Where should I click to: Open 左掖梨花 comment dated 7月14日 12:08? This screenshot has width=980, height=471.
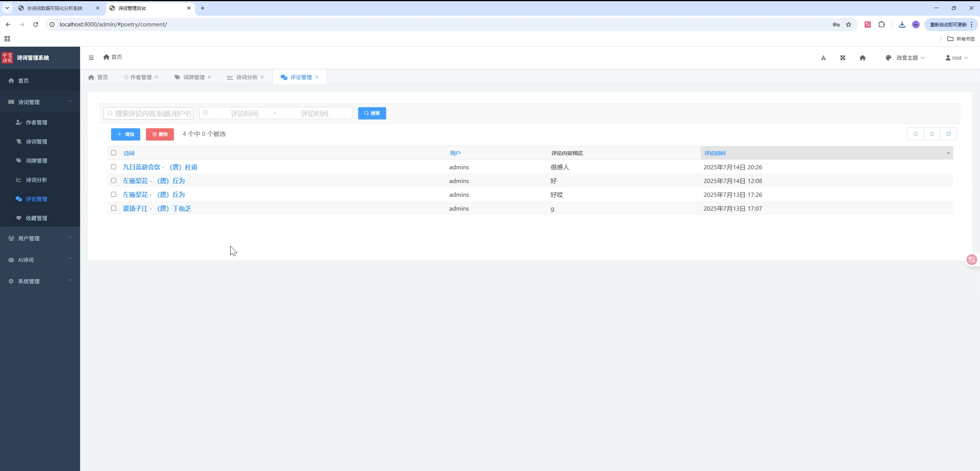pyautogui.click(x=154, y=181)
